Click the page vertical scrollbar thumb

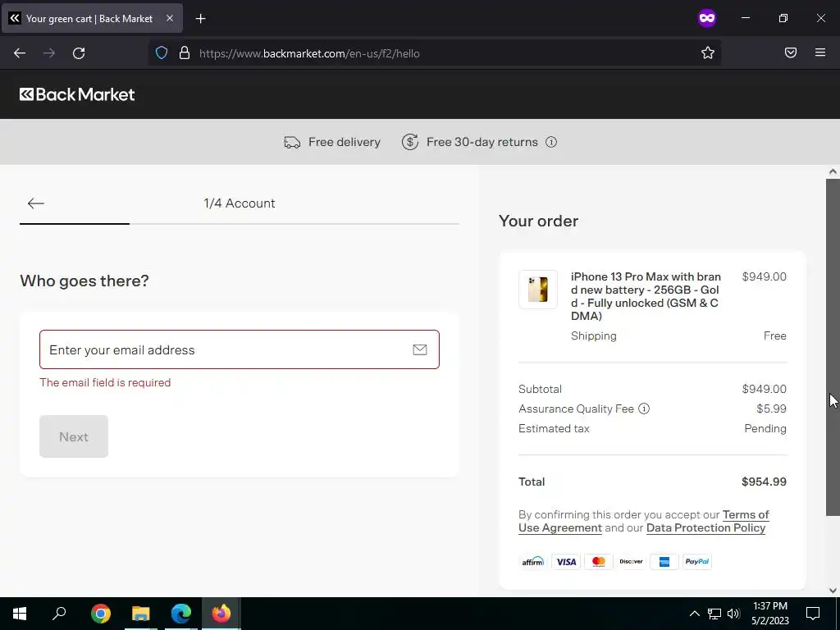(x=833, y=347)
